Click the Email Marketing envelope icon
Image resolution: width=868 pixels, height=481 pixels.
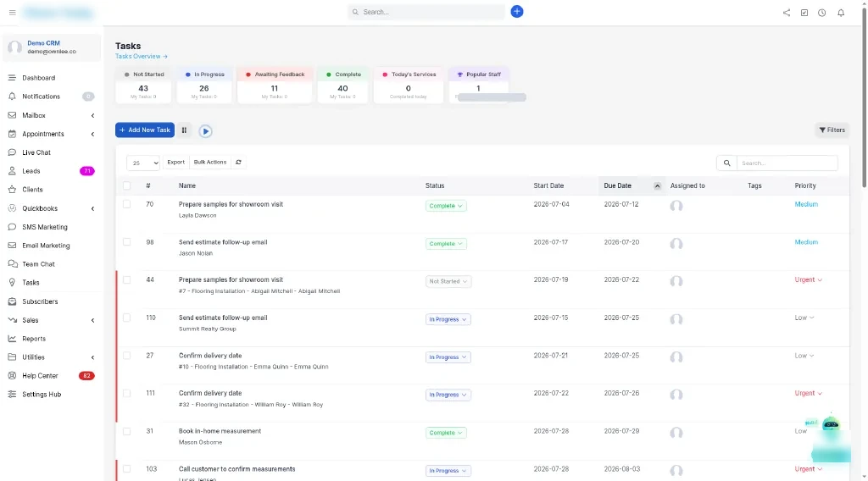coord(12,246)
